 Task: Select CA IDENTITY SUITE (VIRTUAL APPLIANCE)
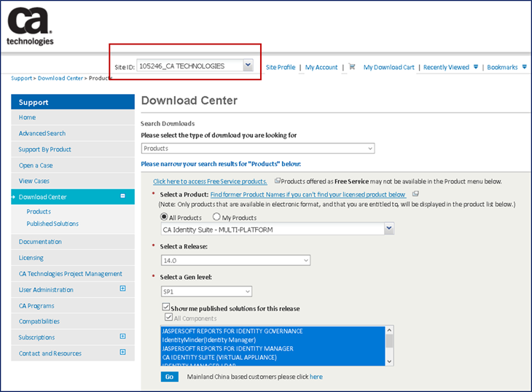tap(273, 358)
